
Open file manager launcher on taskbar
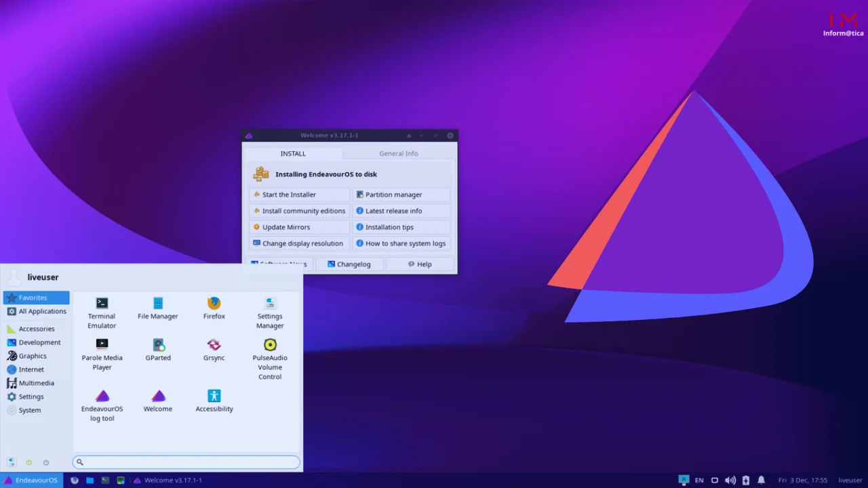[x=90, y=480]
